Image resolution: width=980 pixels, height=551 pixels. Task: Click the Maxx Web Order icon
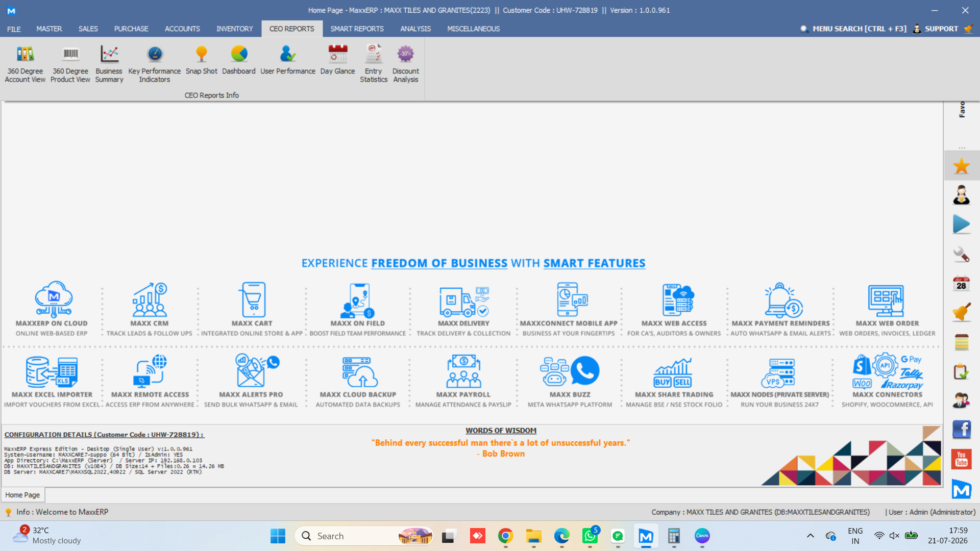coord(886,301)
